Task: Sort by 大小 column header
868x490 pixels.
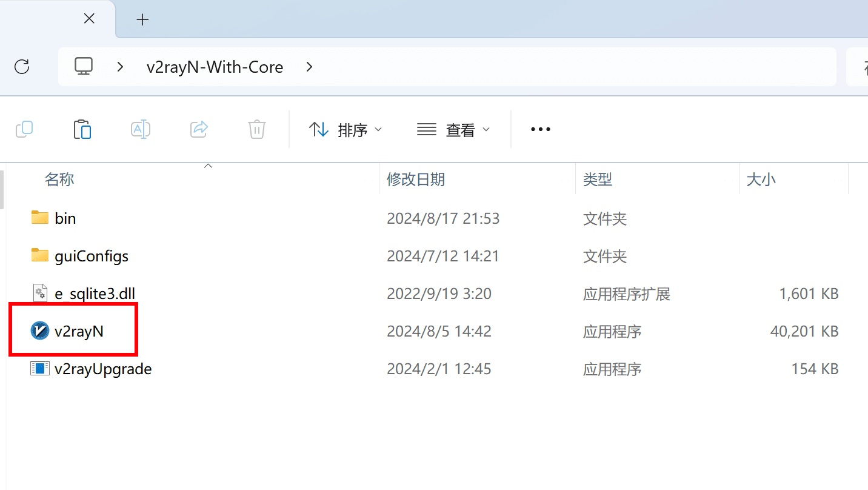Action: [761, 179]
